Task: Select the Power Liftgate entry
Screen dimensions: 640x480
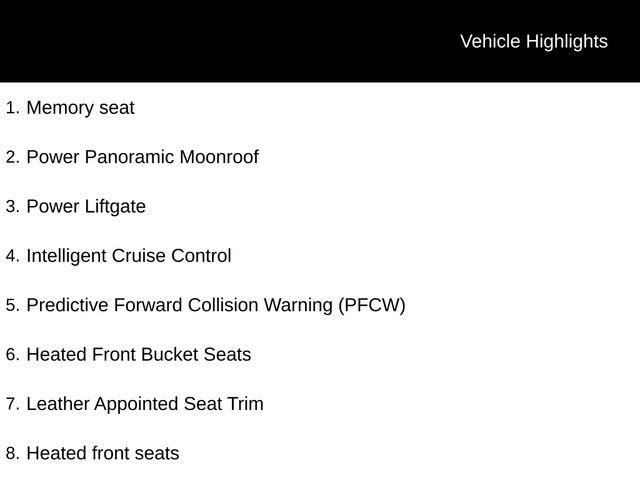Action: pos(86,207)
